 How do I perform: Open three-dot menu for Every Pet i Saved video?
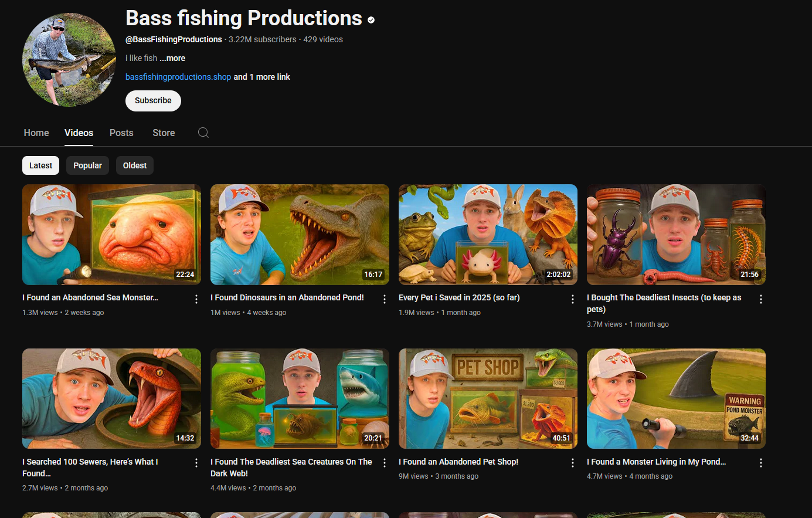(x=573, y=299)
